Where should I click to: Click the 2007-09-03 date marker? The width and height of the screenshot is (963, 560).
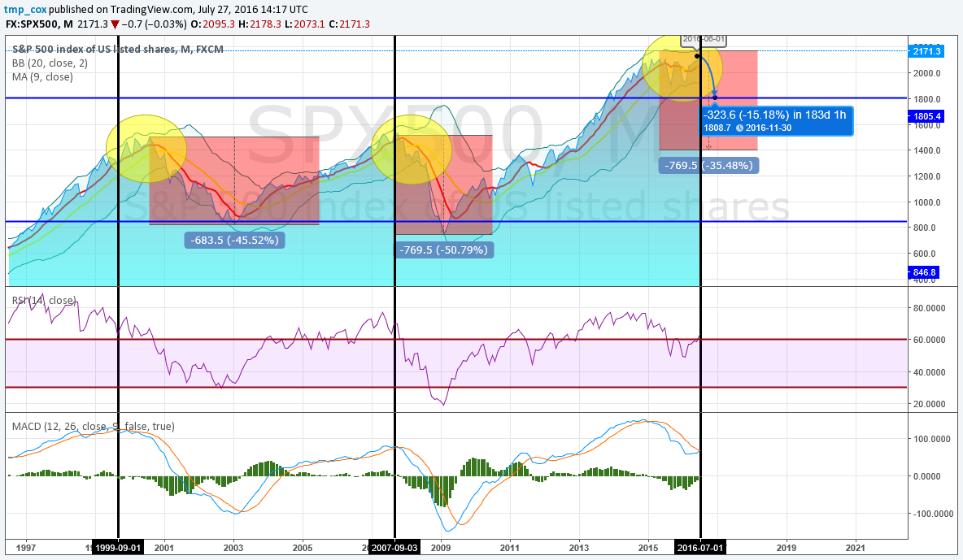pyautogui.click(x=394, y=548)
